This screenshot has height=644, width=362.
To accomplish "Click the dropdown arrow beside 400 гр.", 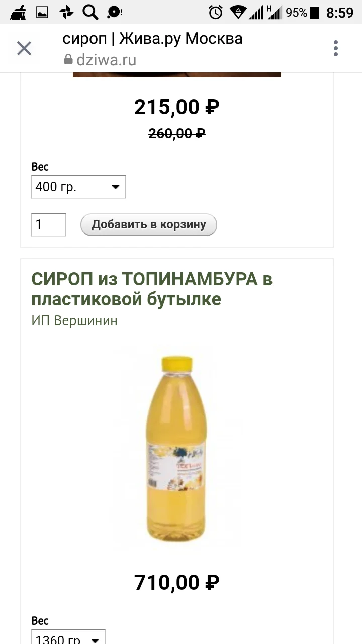I will (x=116, y=188).
